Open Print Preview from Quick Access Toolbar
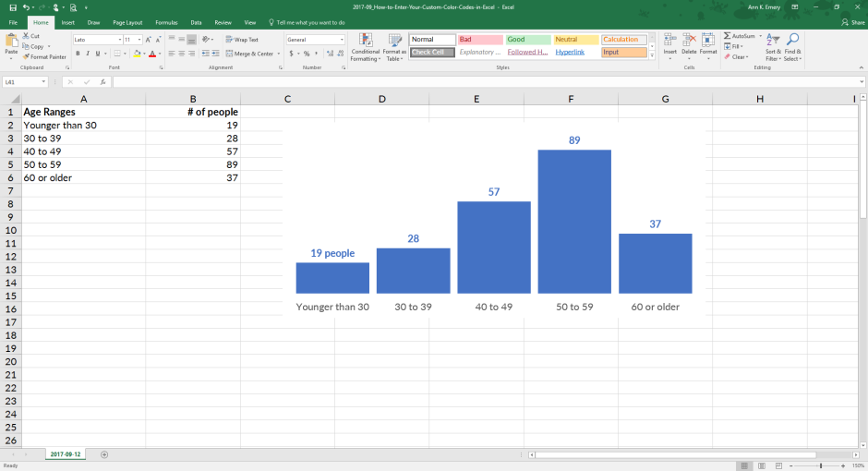 click(73, 7)
